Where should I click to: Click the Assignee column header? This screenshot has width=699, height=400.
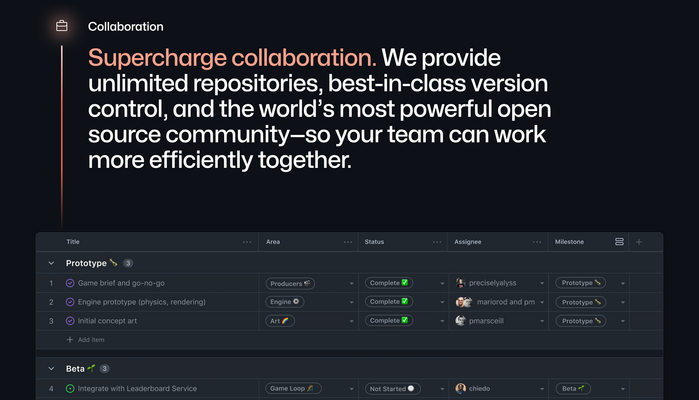tap(468, 242)
